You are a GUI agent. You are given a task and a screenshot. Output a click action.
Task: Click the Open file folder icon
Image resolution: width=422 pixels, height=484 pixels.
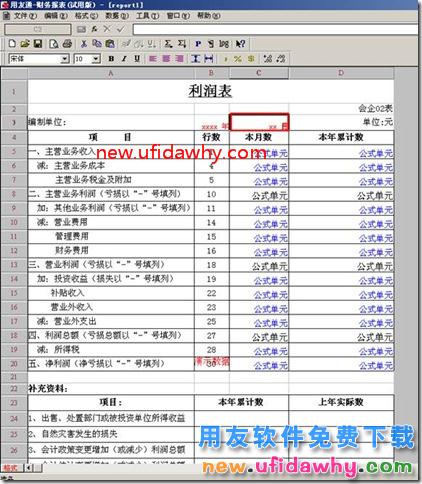(x=25, y=44)
